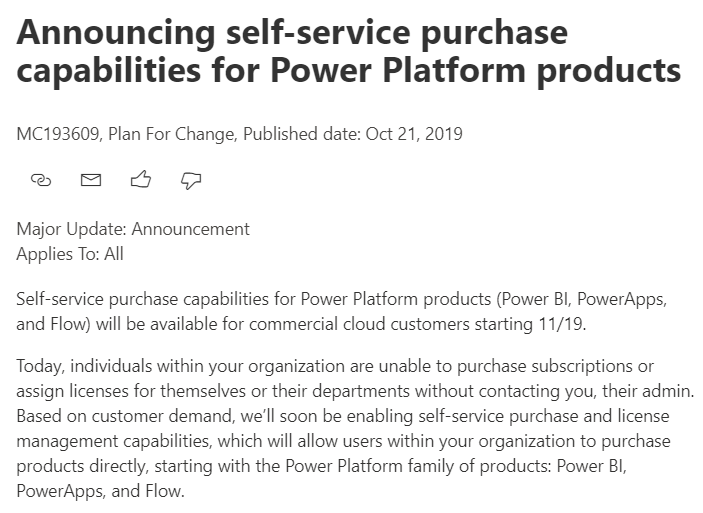Screen dimensions: 703x513
Task: Copy the message link with chain icon
Action: tap(41, 180)
